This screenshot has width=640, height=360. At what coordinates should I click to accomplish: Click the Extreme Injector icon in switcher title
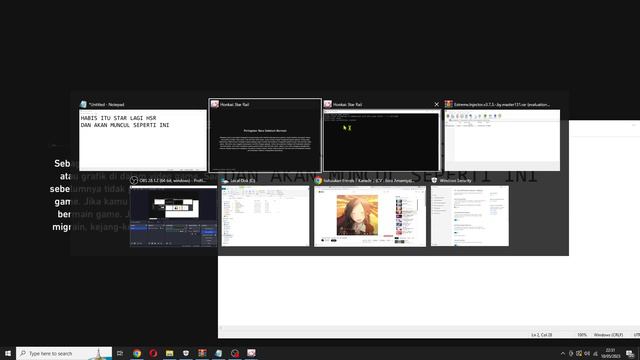pos(449,104)
